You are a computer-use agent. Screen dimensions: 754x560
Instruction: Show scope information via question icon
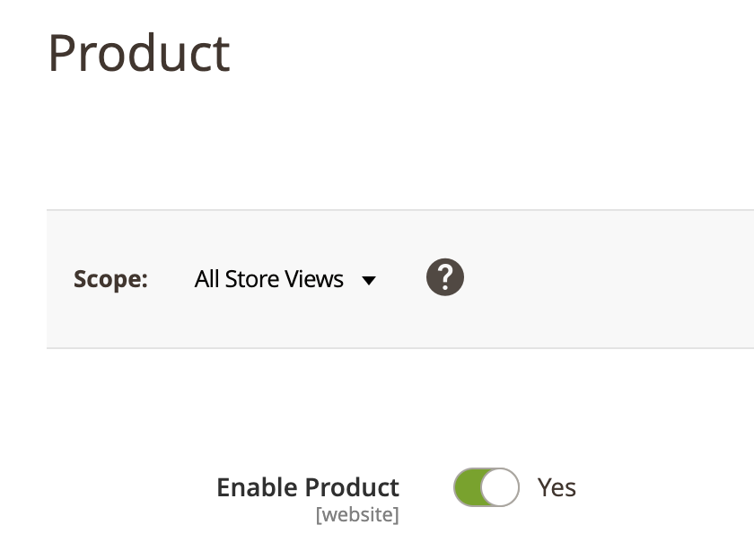[x=445, y=278]
